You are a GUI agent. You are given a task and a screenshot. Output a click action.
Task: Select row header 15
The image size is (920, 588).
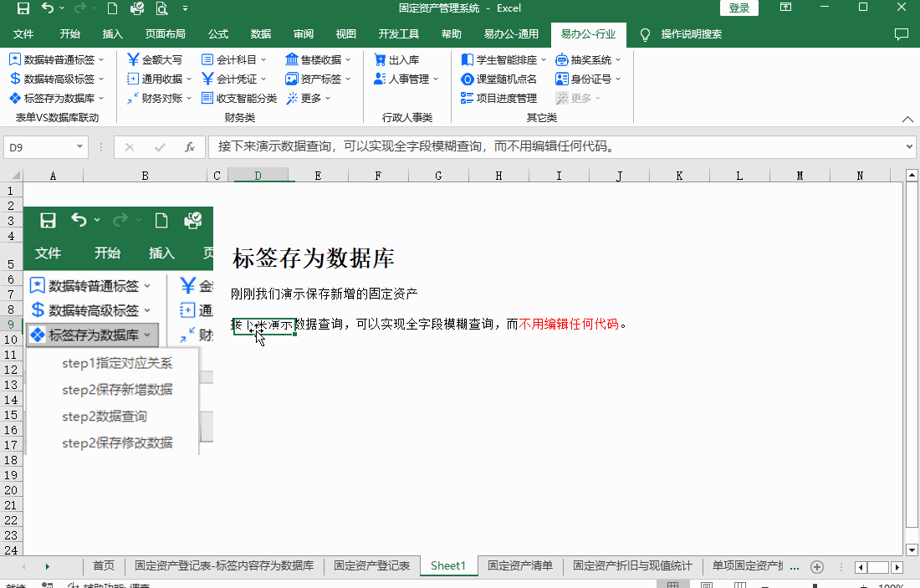coord(11,415)
